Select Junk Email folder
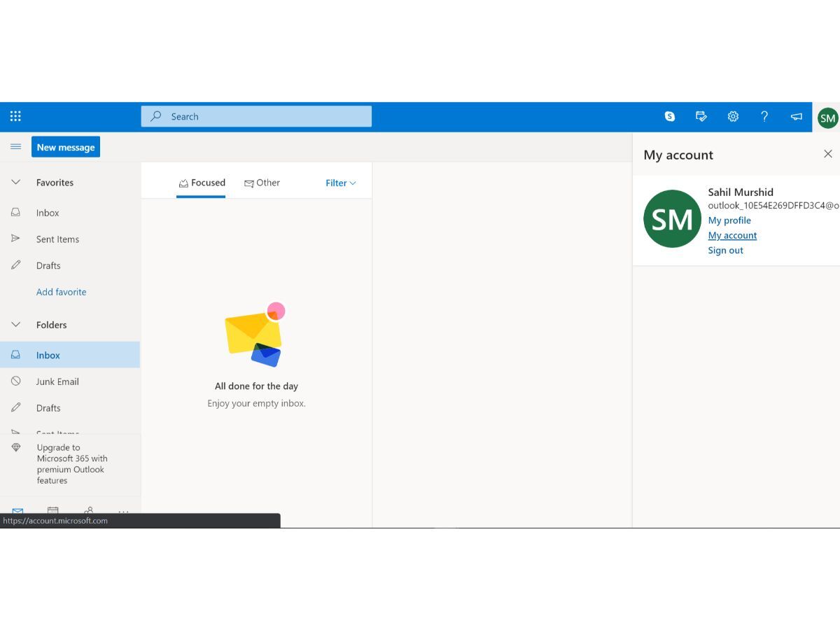The width and height of the screenshot is (840, 630). [x=57, y=381]
